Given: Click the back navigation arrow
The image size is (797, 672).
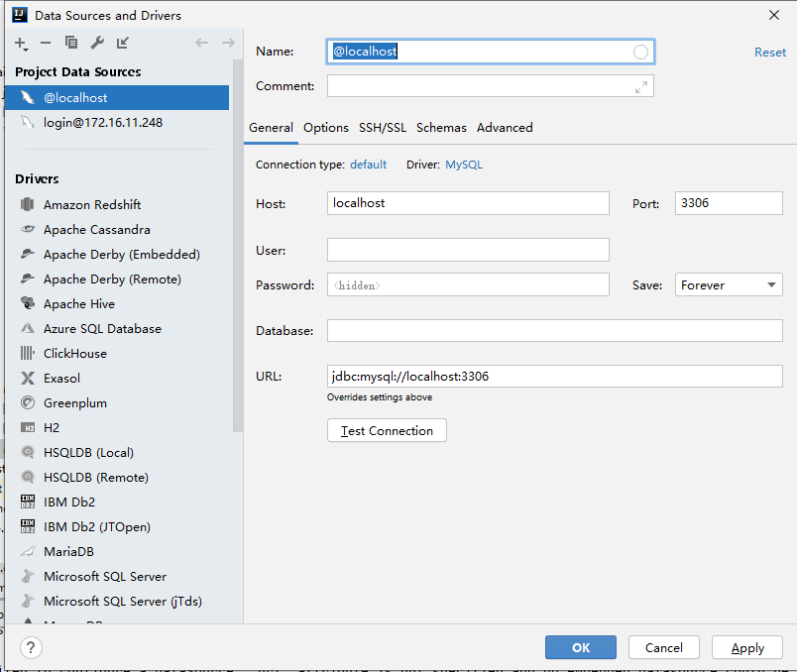Looking at the screenshot, I should coord(202,43).
